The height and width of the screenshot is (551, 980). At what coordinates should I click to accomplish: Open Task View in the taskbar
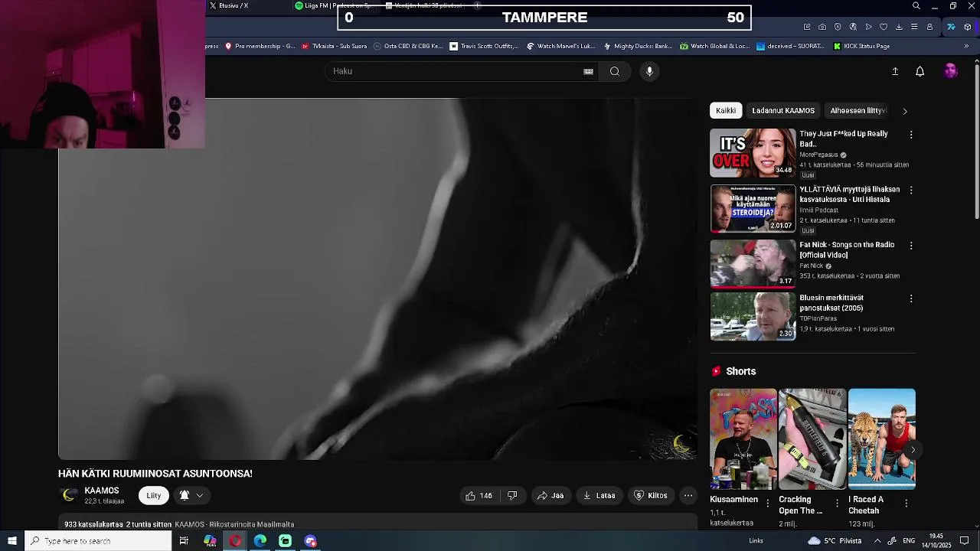184,541
